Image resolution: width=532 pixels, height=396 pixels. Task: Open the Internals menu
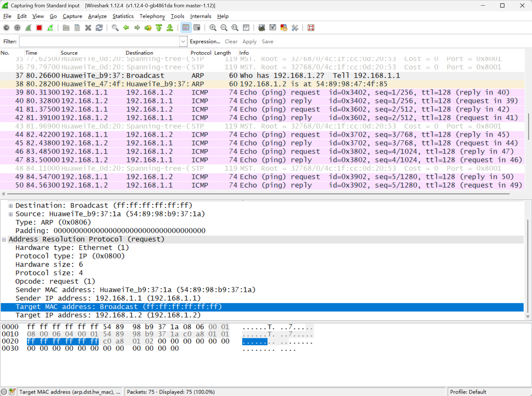pyautogui.click(x=200, y=16)
